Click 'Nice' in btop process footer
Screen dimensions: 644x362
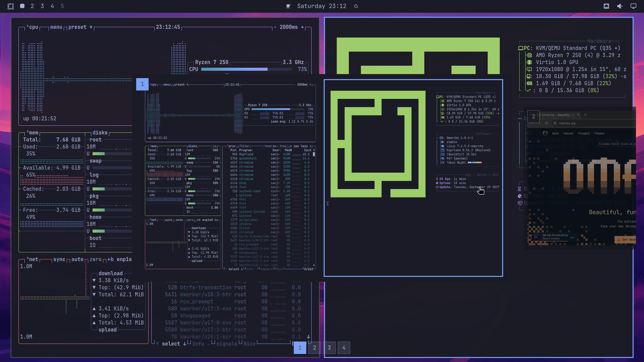point(250,344)
